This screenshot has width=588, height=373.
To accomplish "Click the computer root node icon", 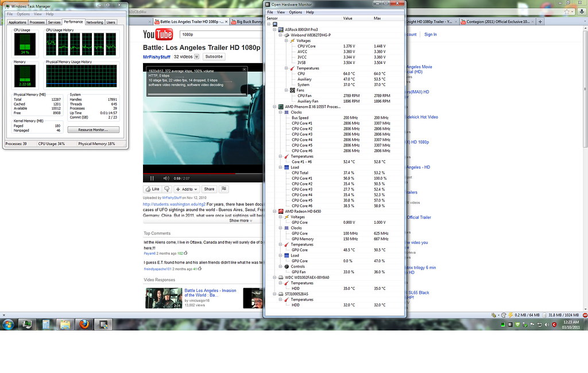I will click(275, 24).
